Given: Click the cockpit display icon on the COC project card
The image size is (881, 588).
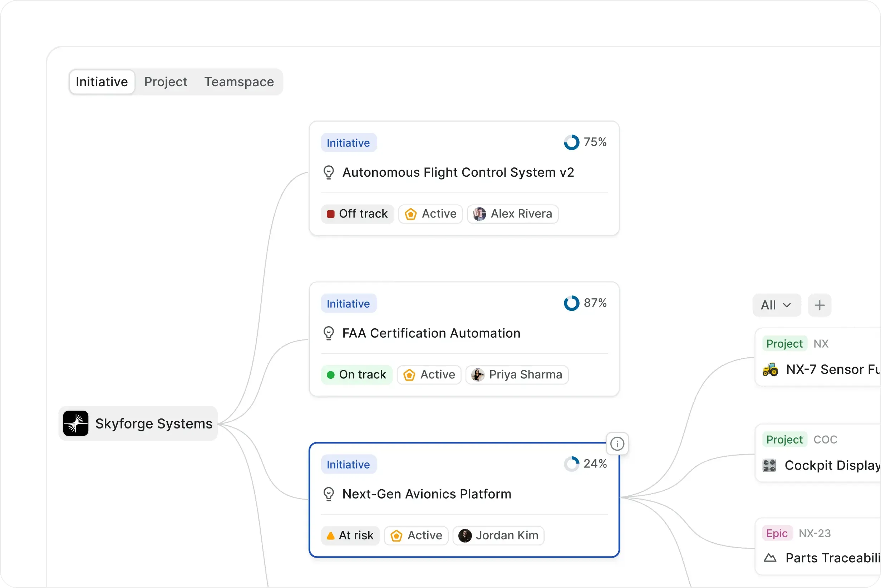Looking at the screenshot, I should tap(769, 465).
